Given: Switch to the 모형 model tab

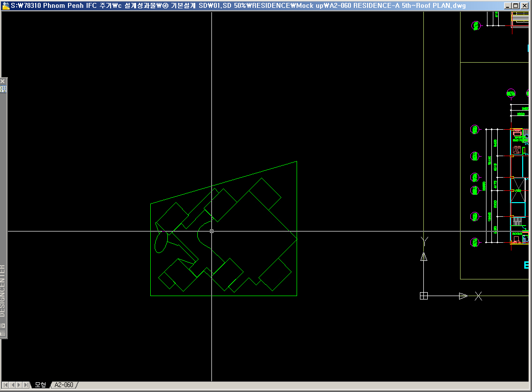Looking at the screenshot, I should [41, 385].
